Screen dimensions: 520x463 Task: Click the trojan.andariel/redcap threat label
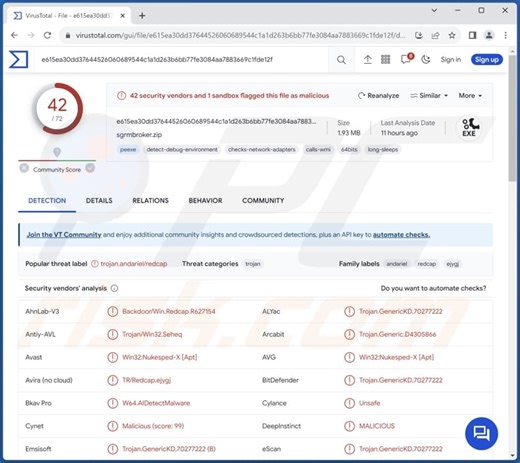tap(134, 264)
